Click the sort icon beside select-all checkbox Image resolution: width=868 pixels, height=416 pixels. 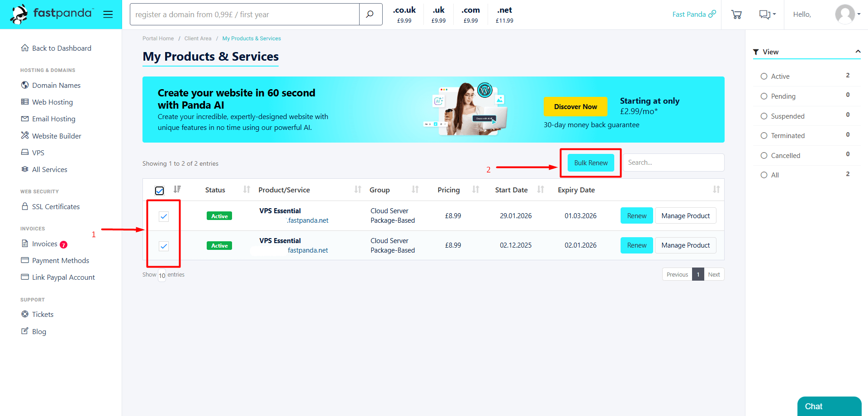pyautogui.click(x=177, y=189)
